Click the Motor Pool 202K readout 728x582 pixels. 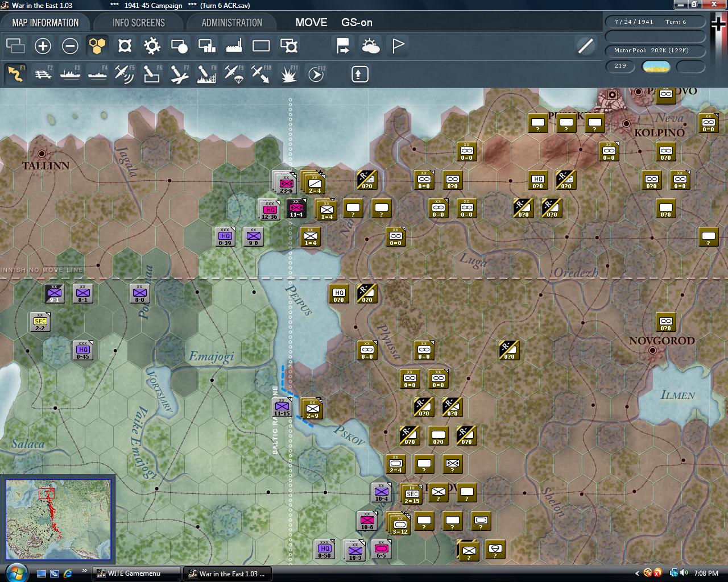[x=655, y=51]
